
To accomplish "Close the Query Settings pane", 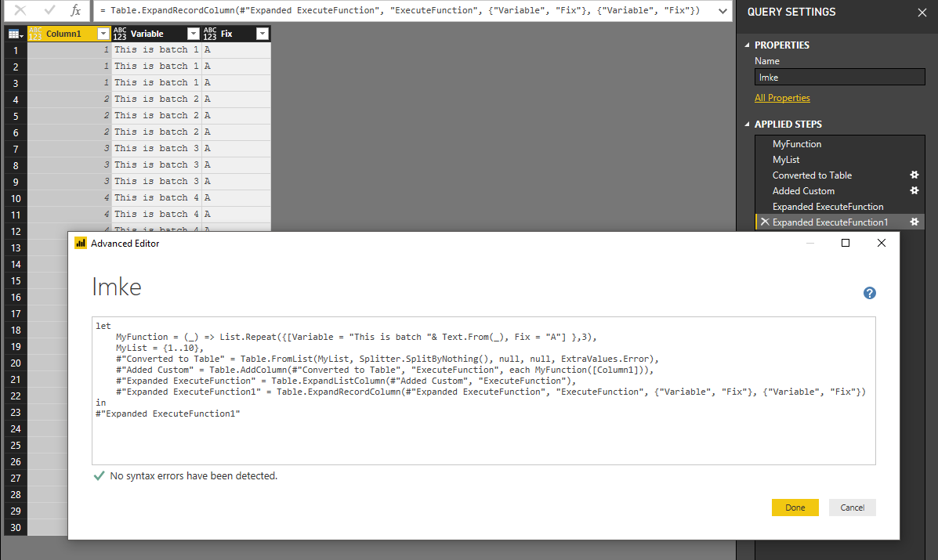I will [x=922, y=13].
